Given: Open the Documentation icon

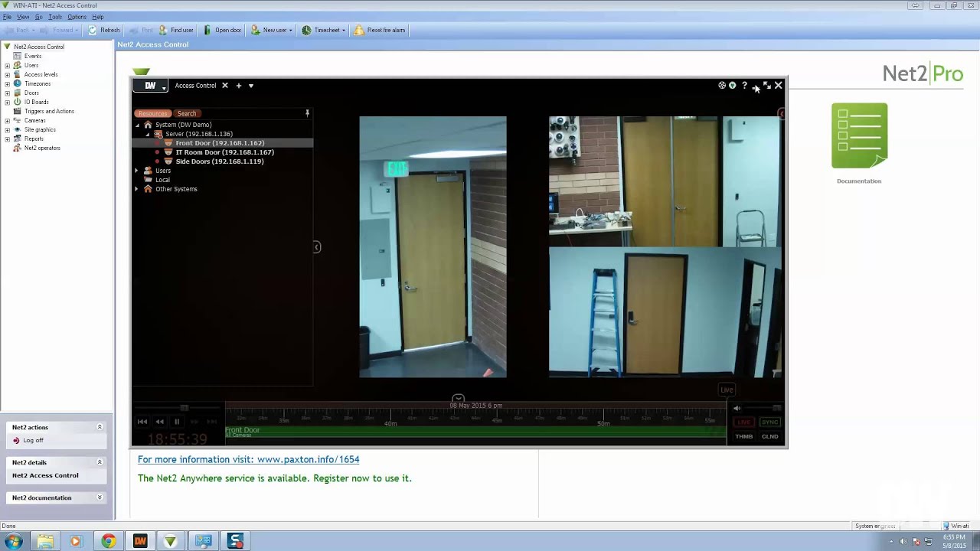Looking at the screenshot, I should tap(859, 143).
